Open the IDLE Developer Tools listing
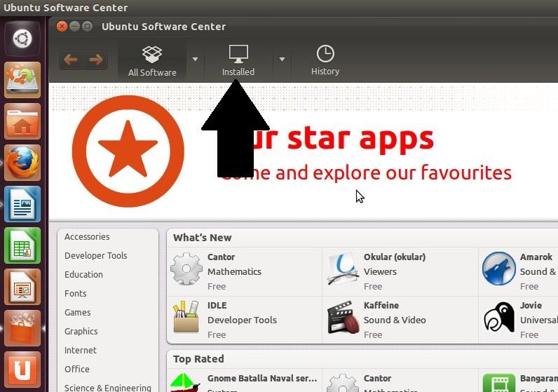The width and height of the screenshot is (558, 392). 241,319
